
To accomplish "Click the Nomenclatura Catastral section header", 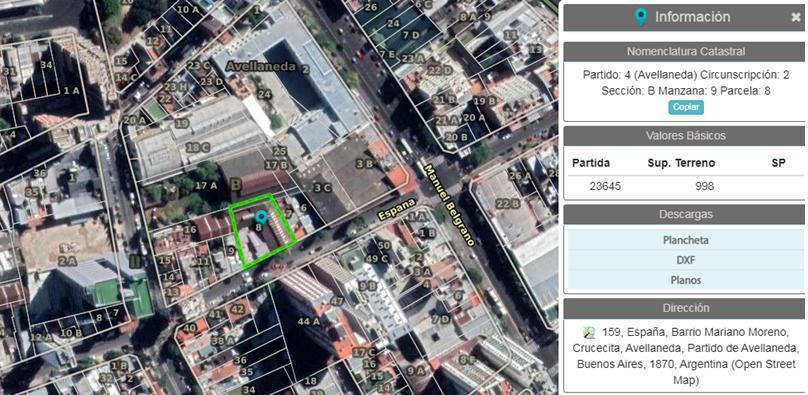I will [x=685, y=51].
